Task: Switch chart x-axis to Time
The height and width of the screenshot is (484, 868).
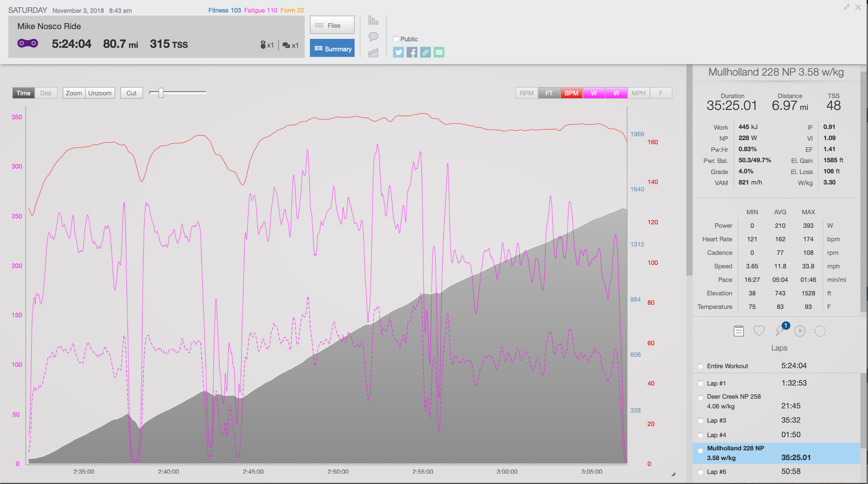Action: 23,93
